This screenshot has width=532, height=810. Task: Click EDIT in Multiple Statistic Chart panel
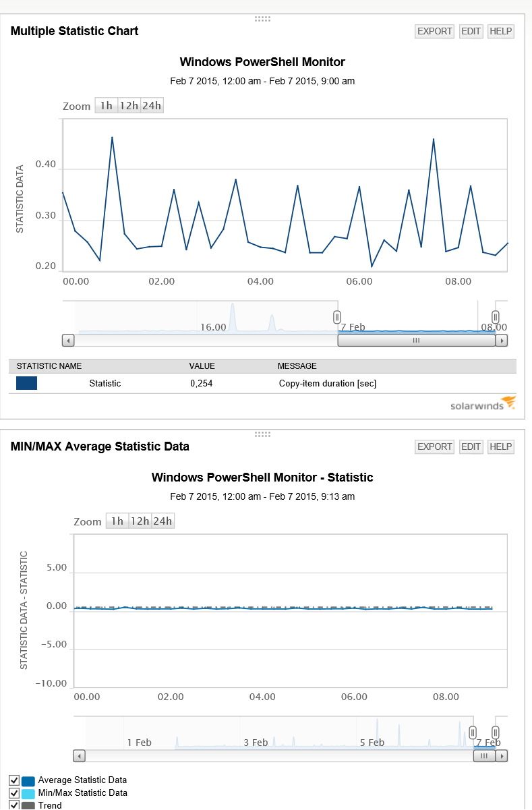pos(471,31)
